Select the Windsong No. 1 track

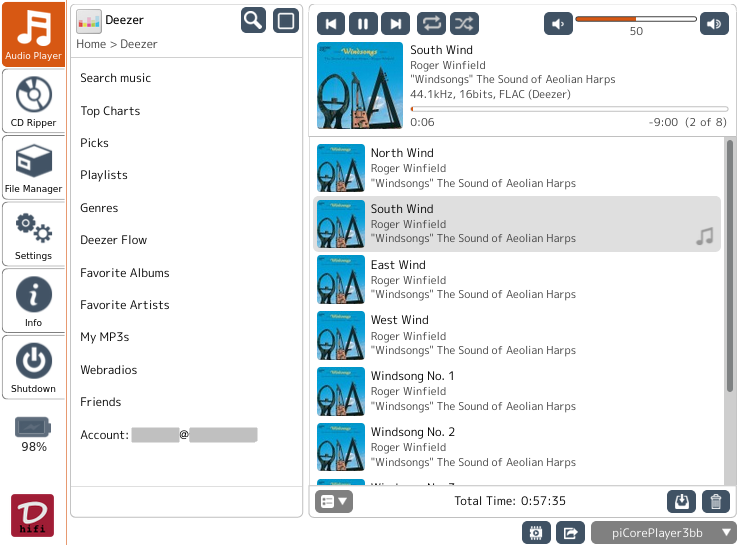tap(517, 391)
